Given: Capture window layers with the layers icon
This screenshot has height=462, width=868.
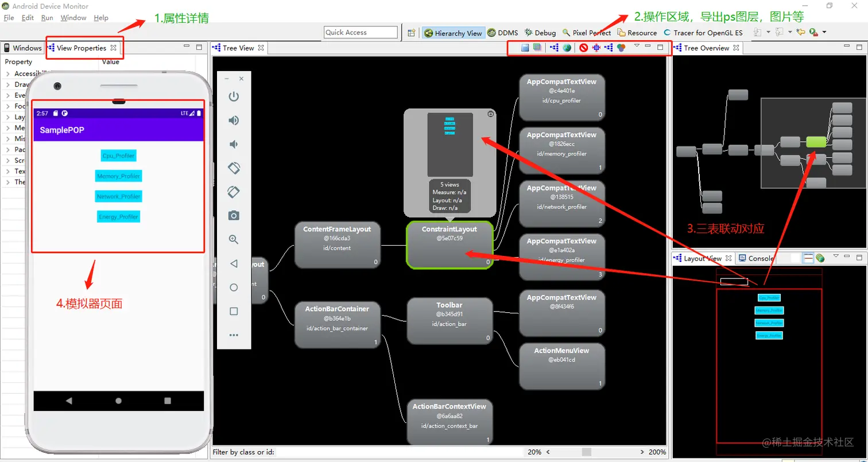Looking at the screenshot, I should pos(538,48).
